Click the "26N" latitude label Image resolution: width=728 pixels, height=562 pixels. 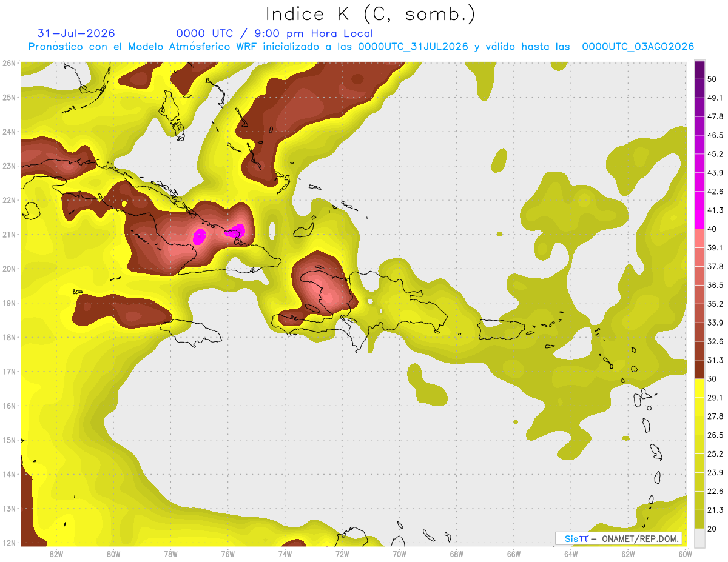[x=9, y=63]
